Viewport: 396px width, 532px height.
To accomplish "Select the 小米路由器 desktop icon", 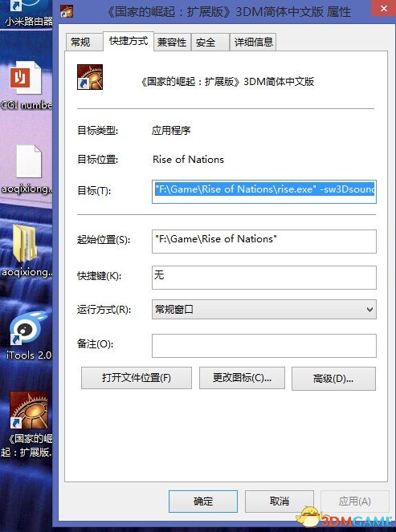I will 29,14.
